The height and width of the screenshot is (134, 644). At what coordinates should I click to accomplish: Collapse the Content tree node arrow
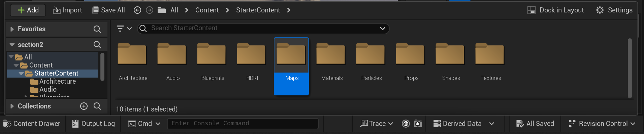[x=16, y=65]
